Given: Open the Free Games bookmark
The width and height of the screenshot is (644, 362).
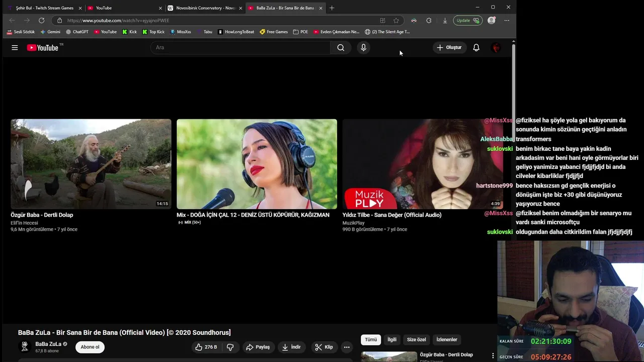Looking at the screenshot, I should click(x=274, y=32).
